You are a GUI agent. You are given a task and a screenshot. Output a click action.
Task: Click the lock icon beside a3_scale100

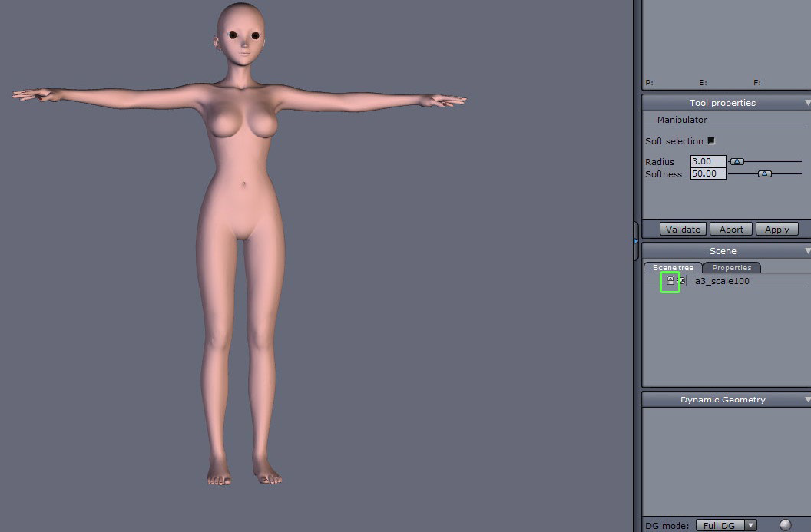point(670,281)
